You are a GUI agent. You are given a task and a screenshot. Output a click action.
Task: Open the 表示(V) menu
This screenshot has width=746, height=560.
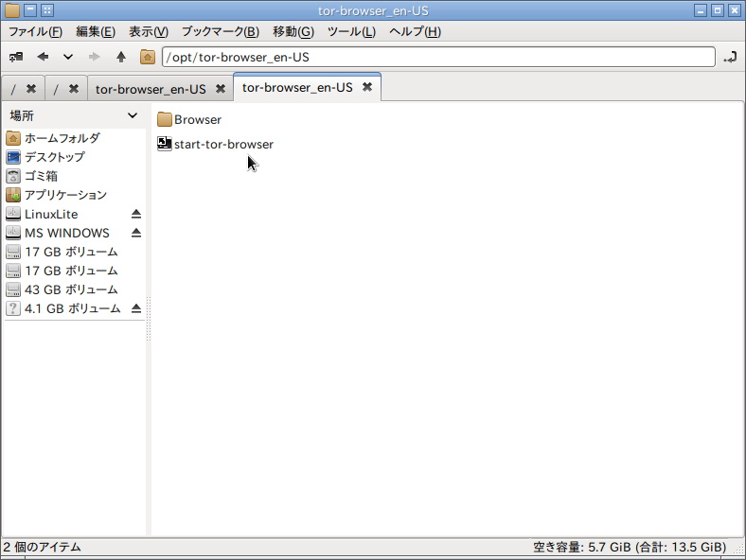(x=149, y=32)
